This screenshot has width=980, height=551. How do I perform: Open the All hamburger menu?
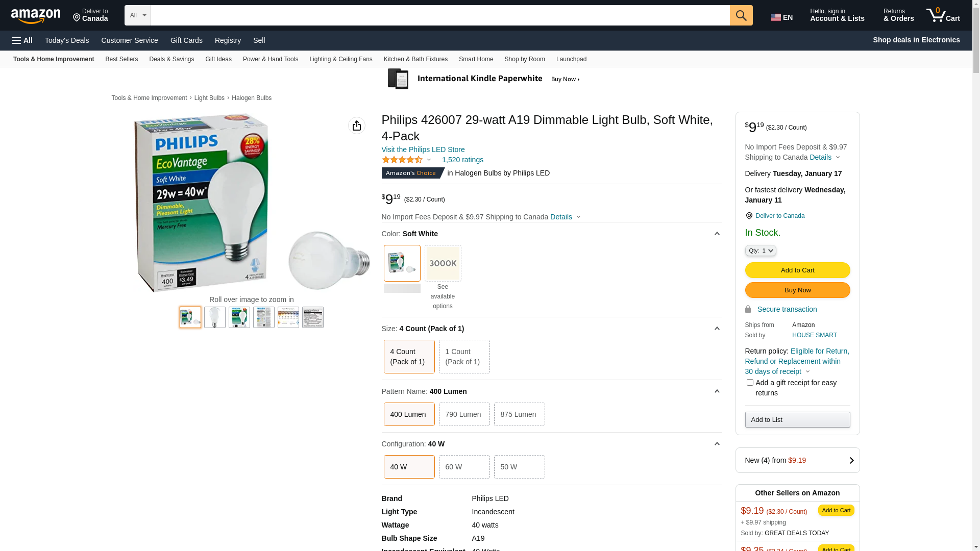point(22,40)
